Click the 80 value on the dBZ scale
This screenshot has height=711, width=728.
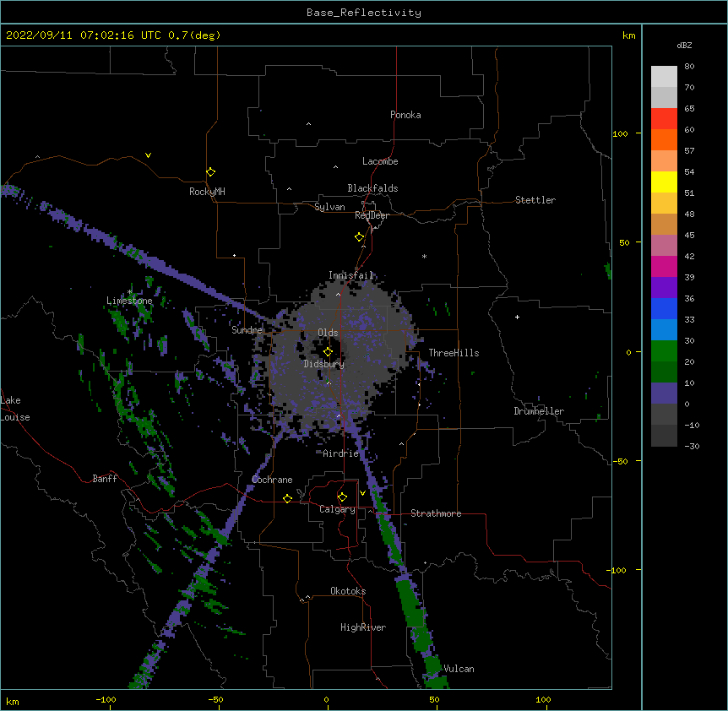tap(689, 67)
